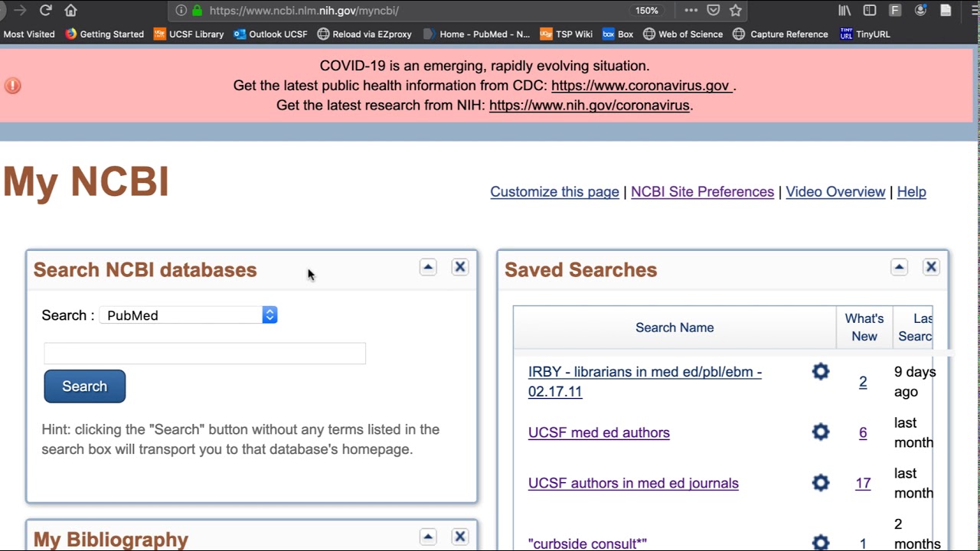980x551 pixels.
Task: Click the NCBI search text box
Action: coord(204,354)
